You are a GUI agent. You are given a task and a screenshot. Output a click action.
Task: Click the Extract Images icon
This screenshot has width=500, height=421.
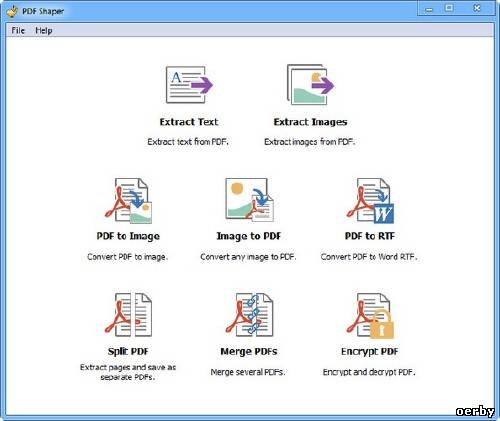[310, 84]
